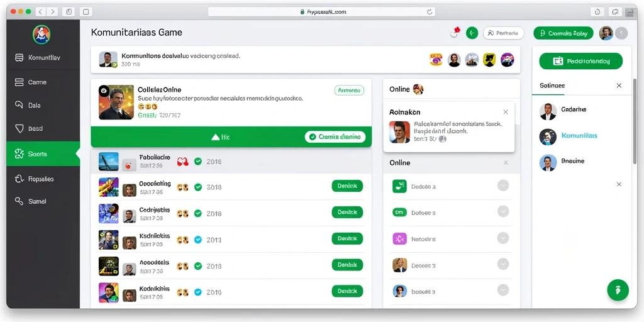Toggle the green check in Ocooliating row
Screen dimensions: 644x322
click(198, 187)
